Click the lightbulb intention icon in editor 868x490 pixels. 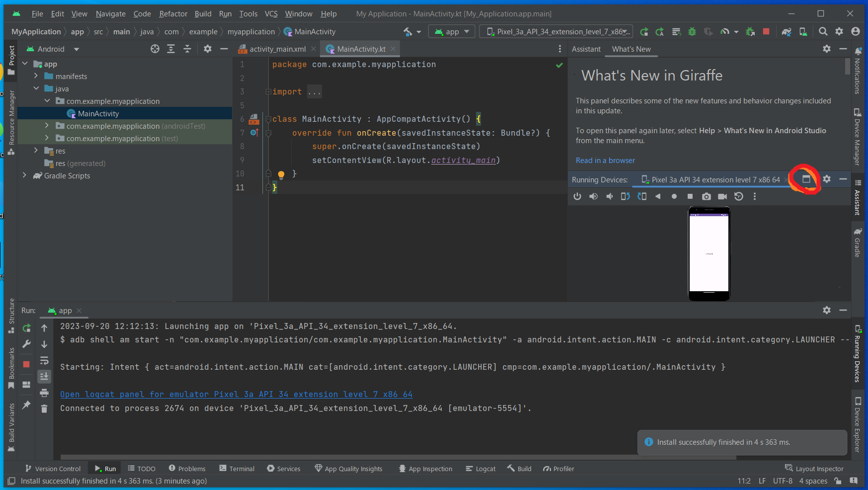point(281,174)
